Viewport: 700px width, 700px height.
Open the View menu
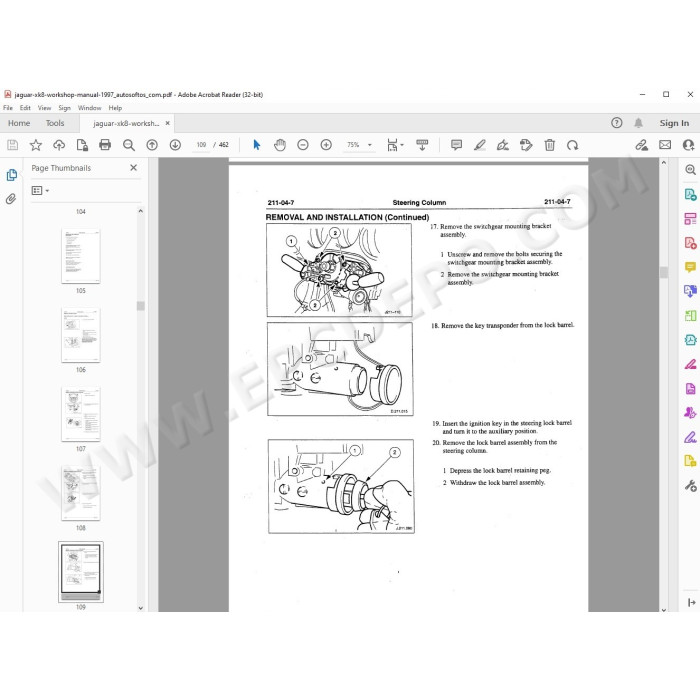(44, 108)
